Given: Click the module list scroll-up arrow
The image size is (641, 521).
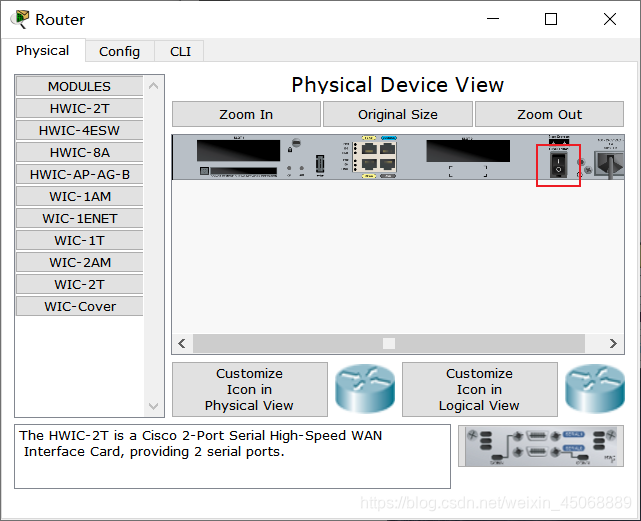Looking at the screenshot, I should [154, 86].
